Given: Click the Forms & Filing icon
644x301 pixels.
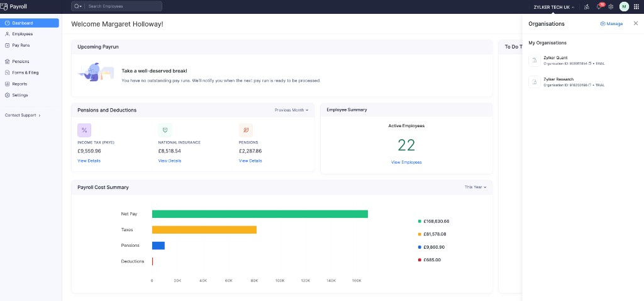Looking at the screenshot, I should pyautogui.click(x=7, y=73).
